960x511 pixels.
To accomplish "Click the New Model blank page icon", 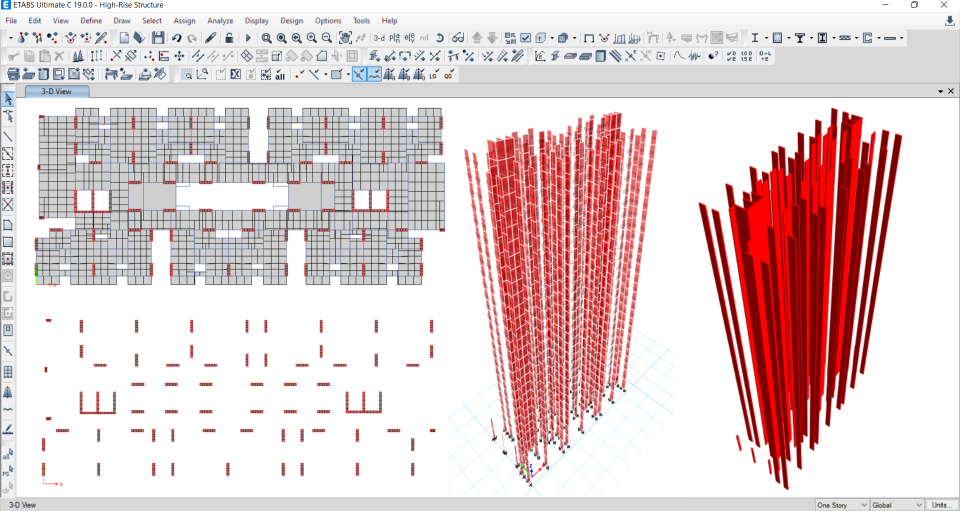I will [124, 38].
